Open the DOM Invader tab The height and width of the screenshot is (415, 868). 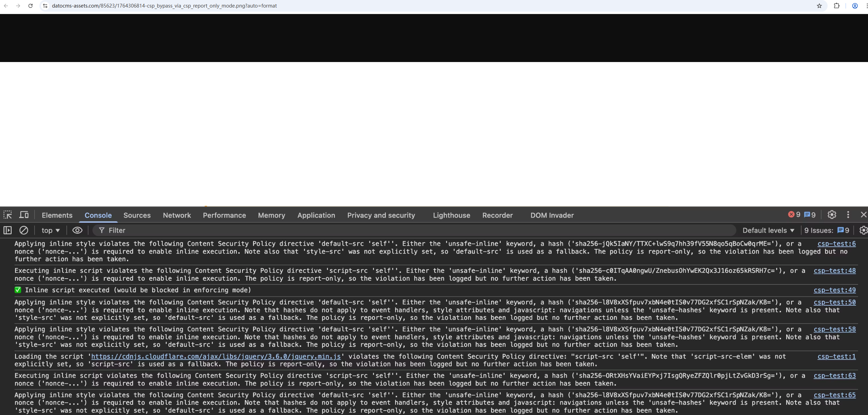[x=552, y=215]
